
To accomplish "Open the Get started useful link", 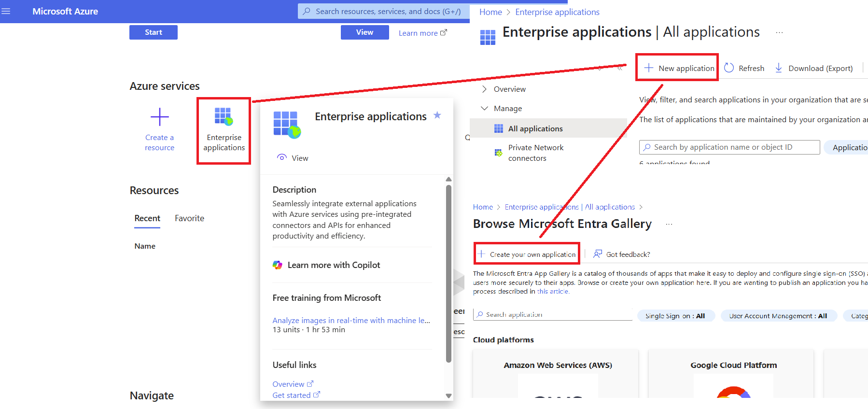I will pos(296,395).
